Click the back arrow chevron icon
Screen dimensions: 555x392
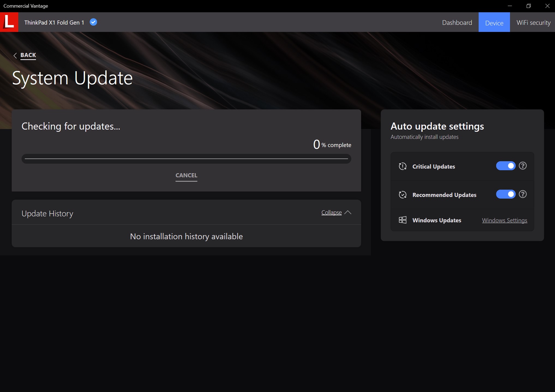[x=15, y=55]
